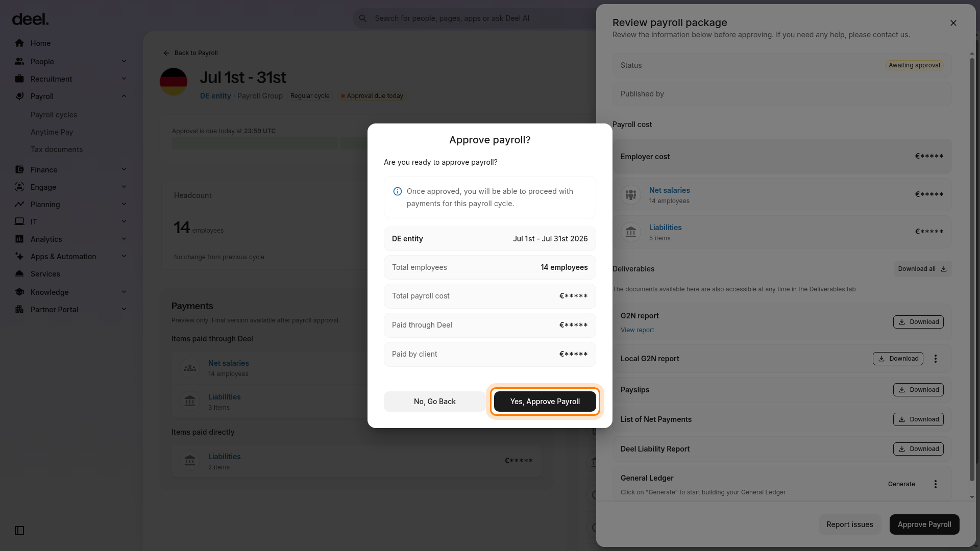Expand the Partner Portal chevron
The height and width of the screenshot is (551, 980).
(124, 310)
